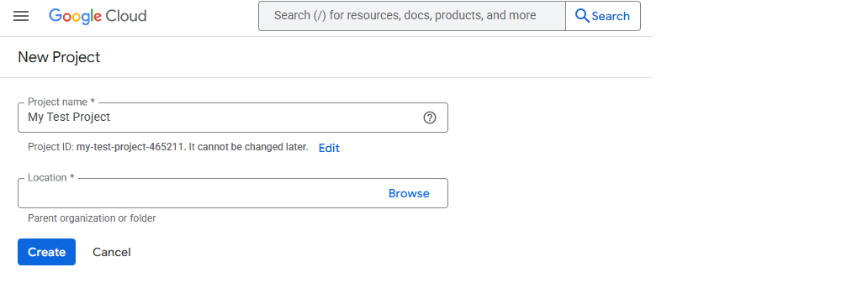The height and width of the screenshot is (304, 868).
Task: Click the question mark help icon
Action: tap(430, 118)
